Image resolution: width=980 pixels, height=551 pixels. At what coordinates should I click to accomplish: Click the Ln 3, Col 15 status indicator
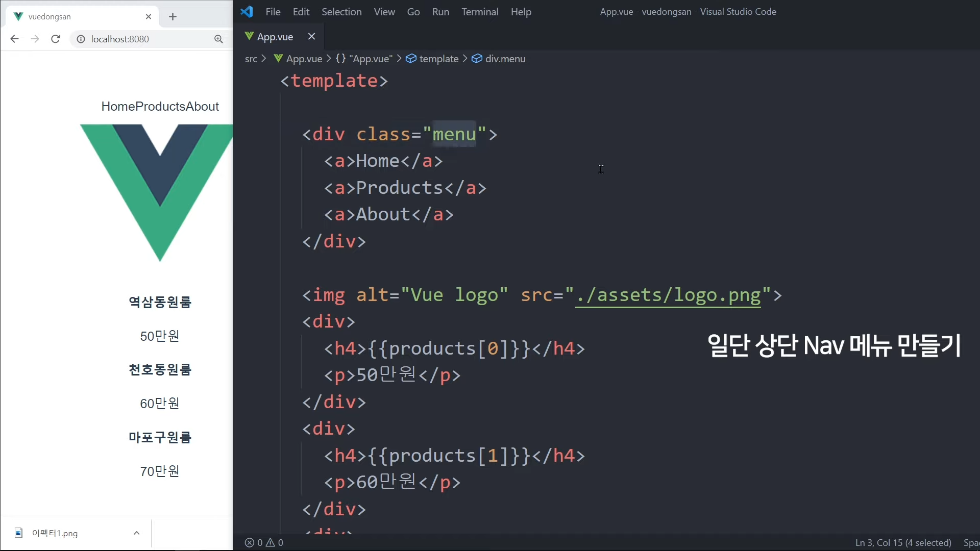click(902, 542)
